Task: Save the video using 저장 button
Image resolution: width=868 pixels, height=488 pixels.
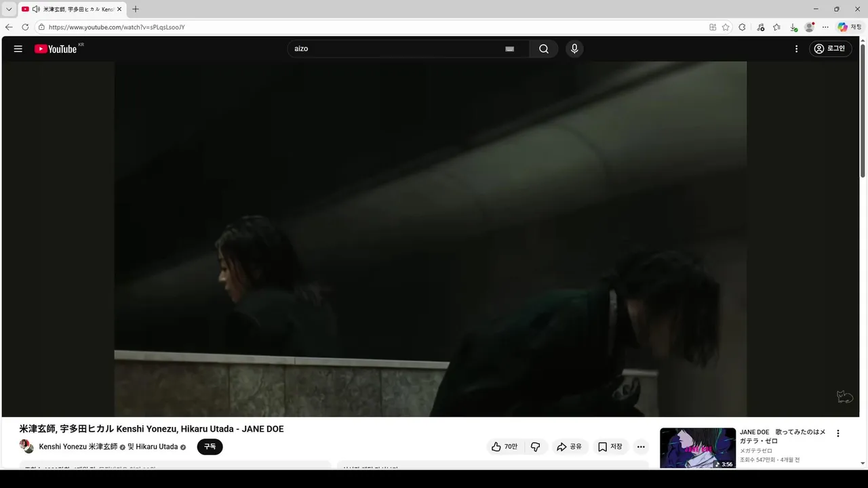Action: 610,447
